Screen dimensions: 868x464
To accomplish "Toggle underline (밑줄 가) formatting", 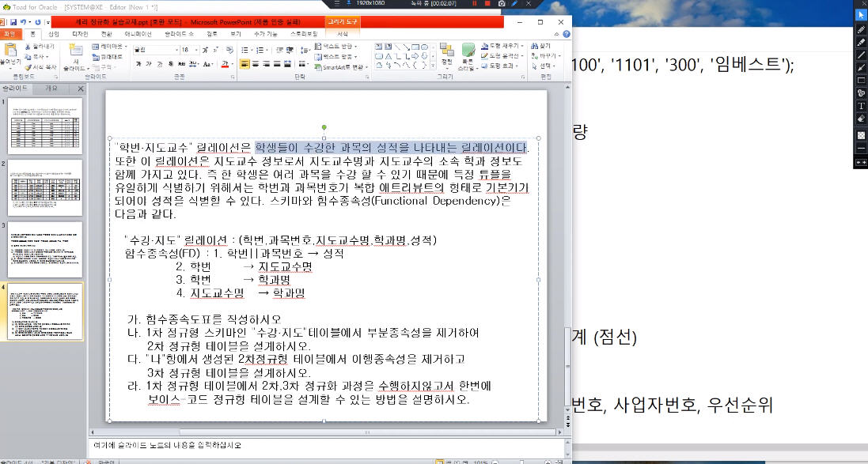I will [x=161, y=64].
